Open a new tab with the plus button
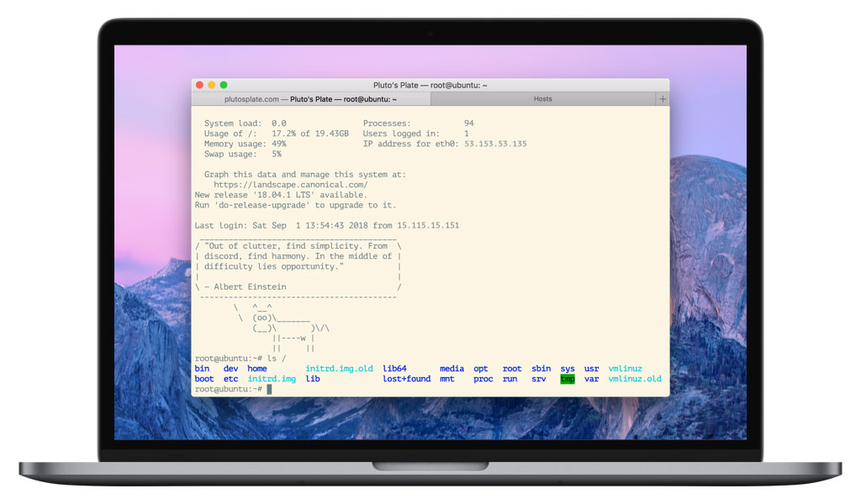This screenshot has width=861, height=504. pos(663,98)
